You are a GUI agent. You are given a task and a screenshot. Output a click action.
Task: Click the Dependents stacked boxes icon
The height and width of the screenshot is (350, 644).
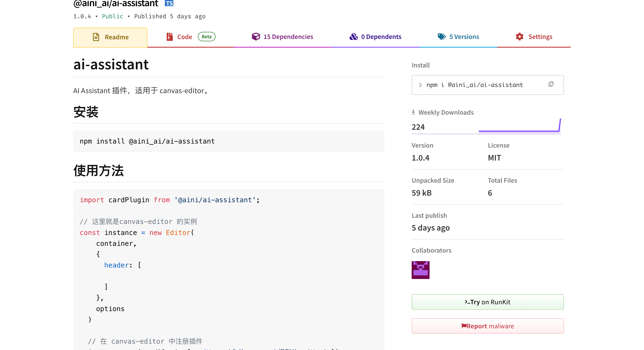coord(353,37)
